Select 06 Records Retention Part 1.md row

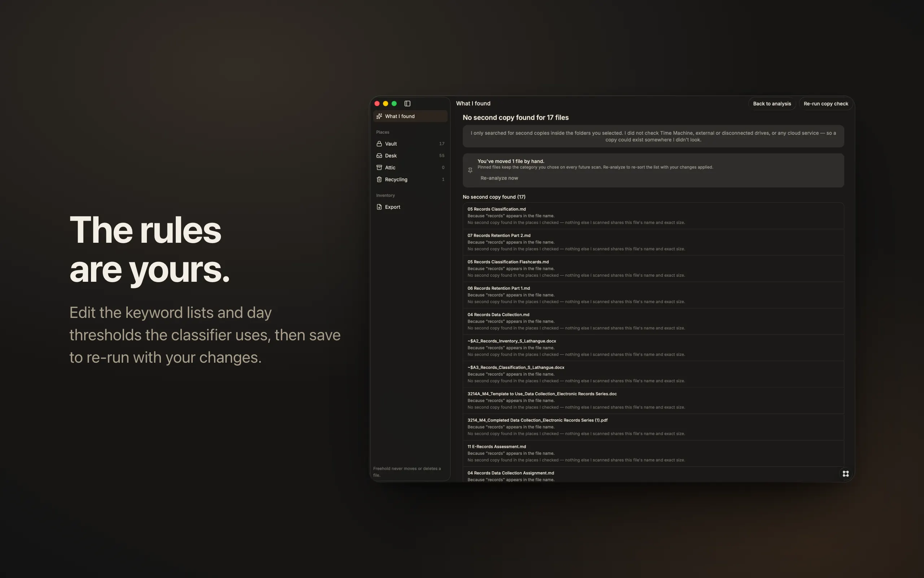click(653, 295)
